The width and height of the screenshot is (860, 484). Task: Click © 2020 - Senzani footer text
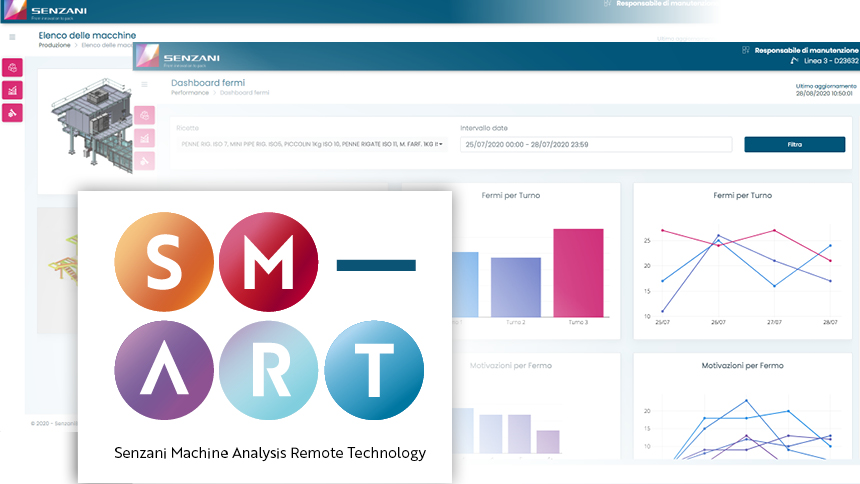[54, 423]
